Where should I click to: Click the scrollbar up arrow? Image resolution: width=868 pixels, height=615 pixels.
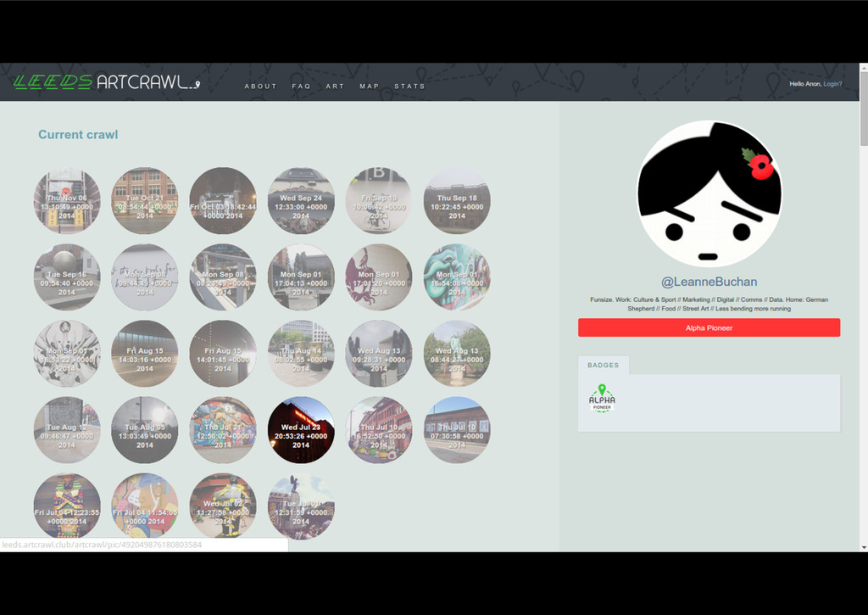tap(864, 67)
